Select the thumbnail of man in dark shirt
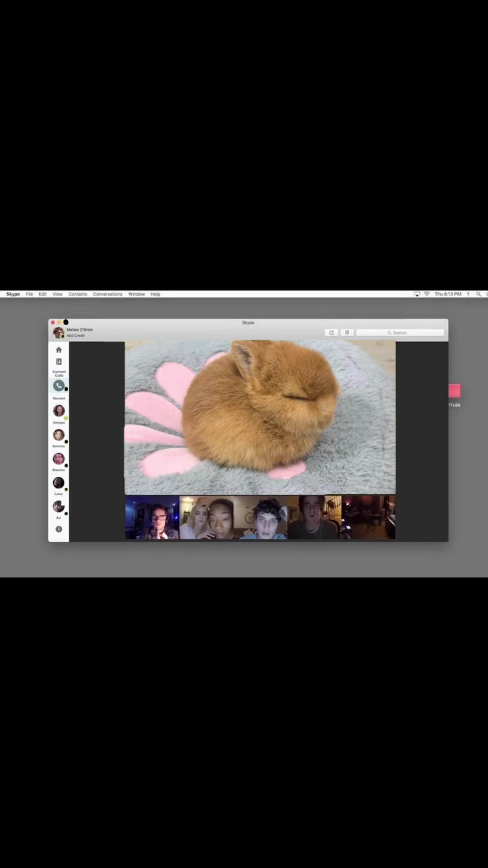 point(314,517)
